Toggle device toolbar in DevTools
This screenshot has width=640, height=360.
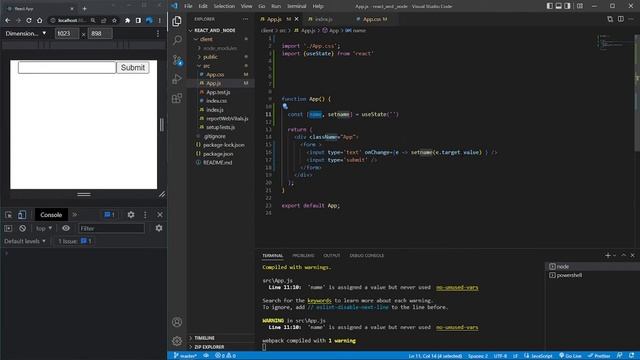coord(22,215)
